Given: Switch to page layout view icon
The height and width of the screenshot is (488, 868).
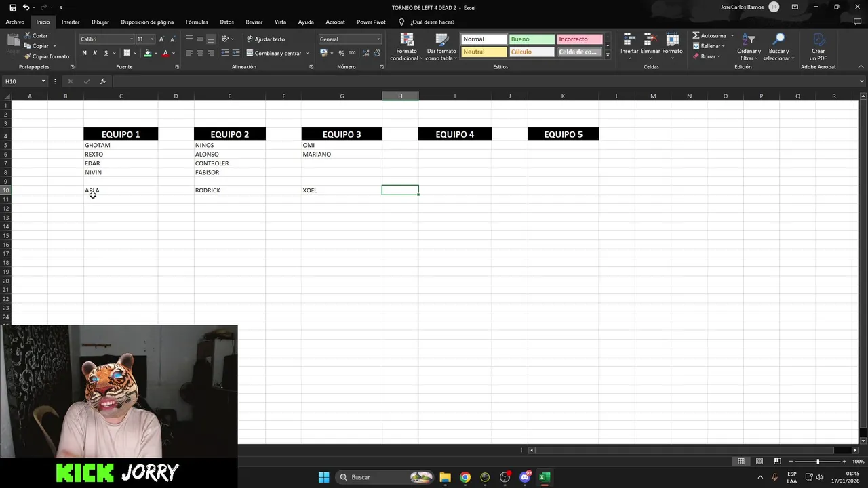Looking at the screenshot, I should click(x=759, y=462).
